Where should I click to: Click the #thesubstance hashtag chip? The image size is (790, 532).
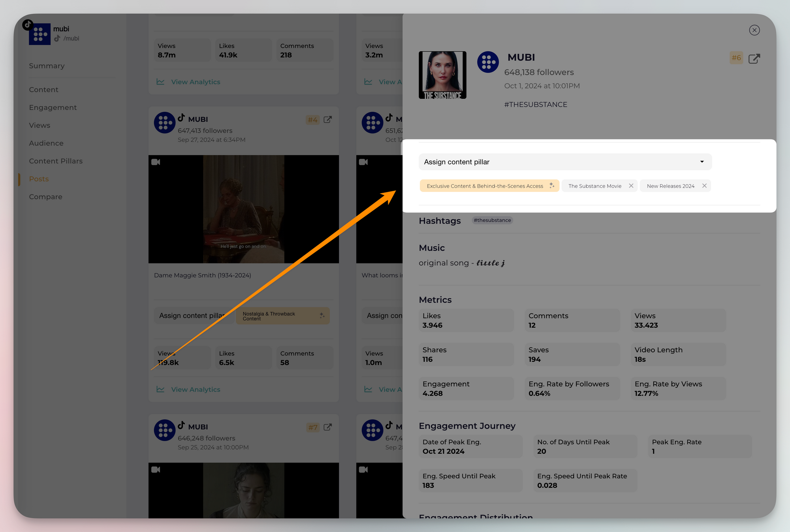click(492, 220)
